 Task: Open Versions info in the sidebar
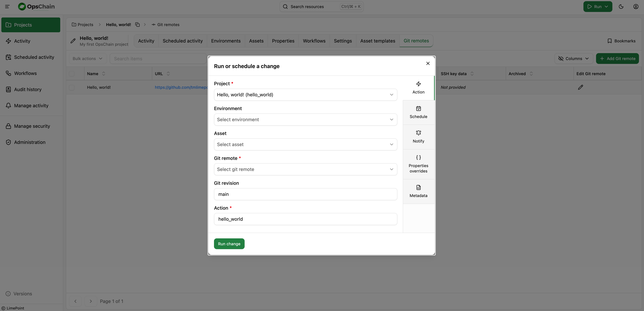tap(19, 294)
